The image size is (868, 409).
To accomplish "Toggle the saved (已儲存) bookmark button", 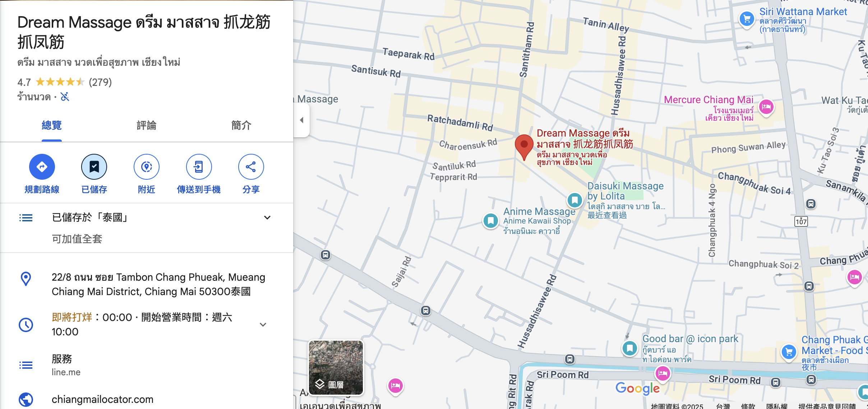I will [x=94, y=167].
